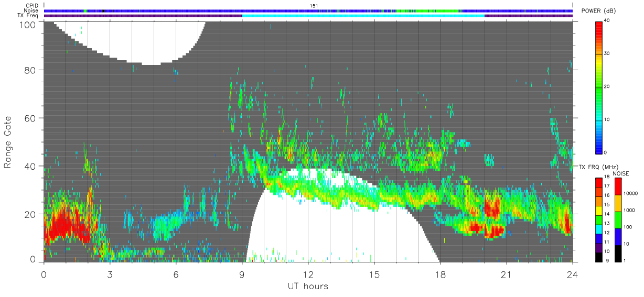Click the '0' label on POWER scale
Viewport: 644px width, 297px height.
click(x=606, y=152)
